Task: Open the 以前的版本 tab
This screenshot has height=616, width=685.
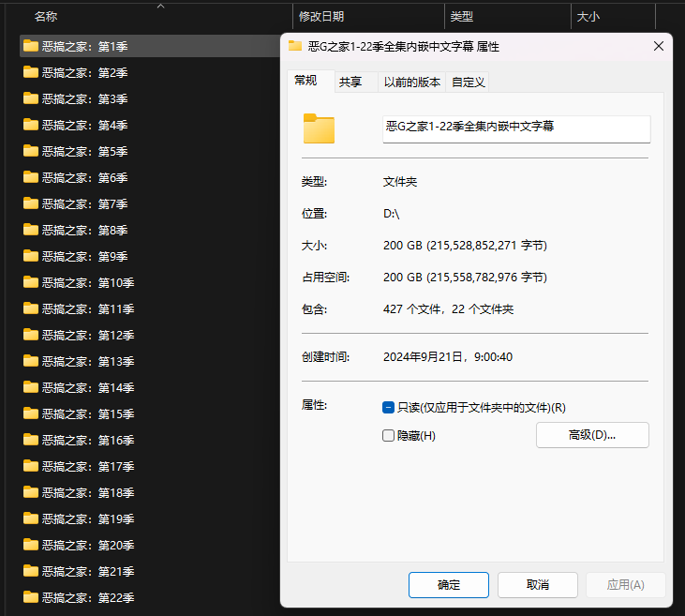Action: point(412,83)
